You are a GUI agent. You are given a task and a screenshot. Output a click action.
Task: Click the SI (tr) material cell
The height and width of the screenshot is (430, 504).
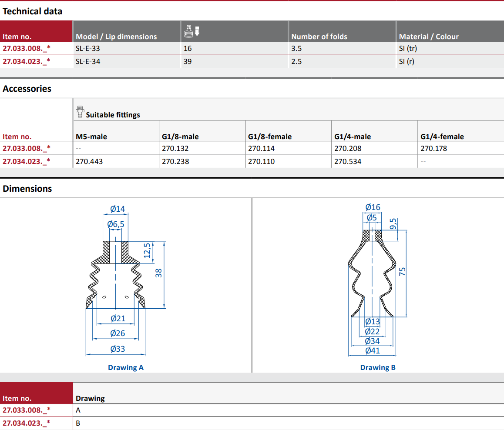[408, 49]
